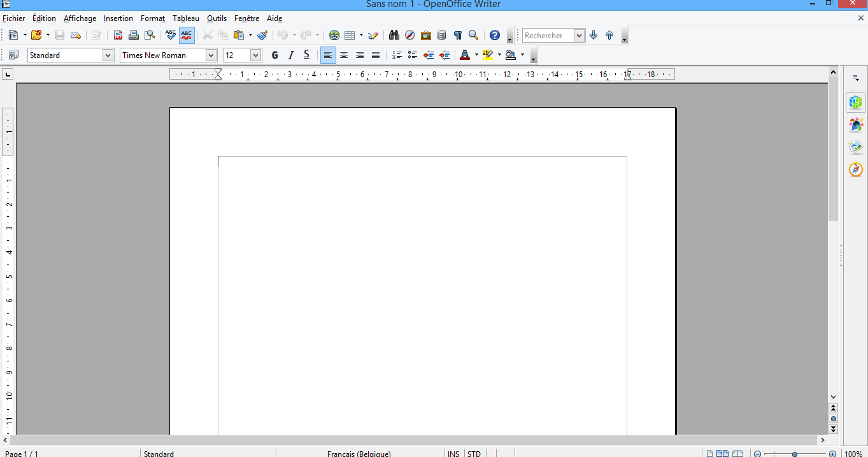Image resolution: width=868 pixels, height=457 pixels.
Task: Open sidebar Styles and Formatting icon
Action: click(856, 124)
